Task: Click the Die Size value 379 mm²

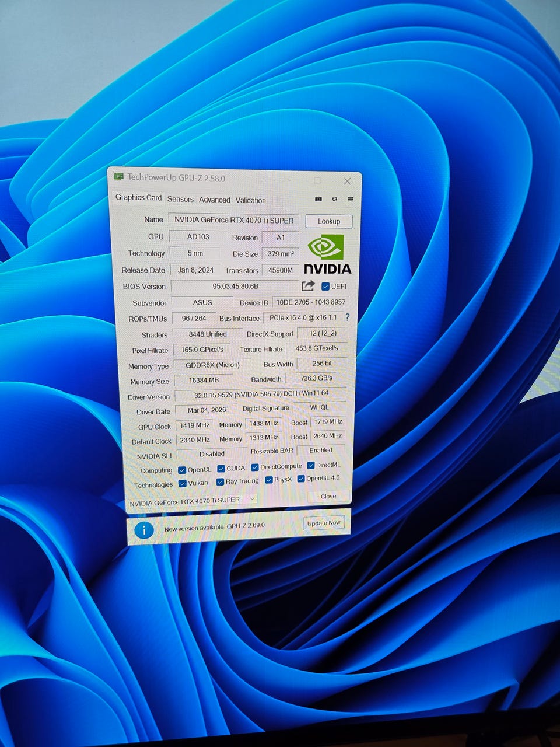Action: pos(281,254)
